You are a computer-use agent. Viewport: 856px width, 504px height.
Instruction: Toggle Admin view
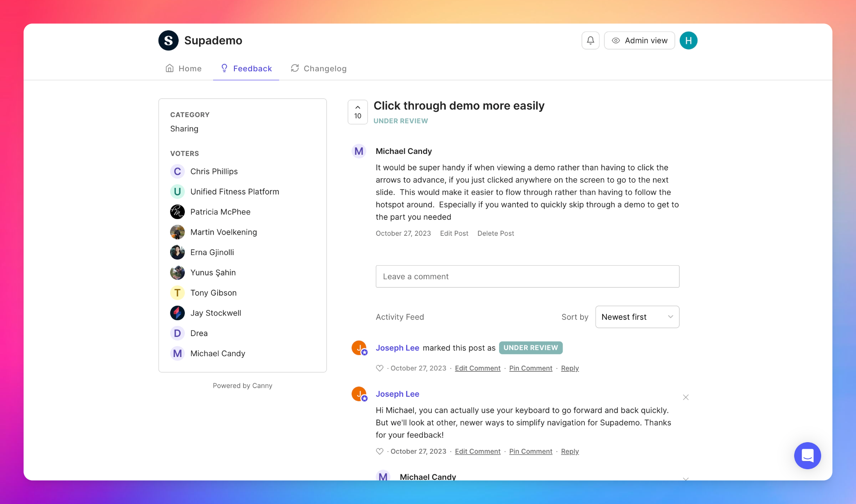click(x=639, y=41)
